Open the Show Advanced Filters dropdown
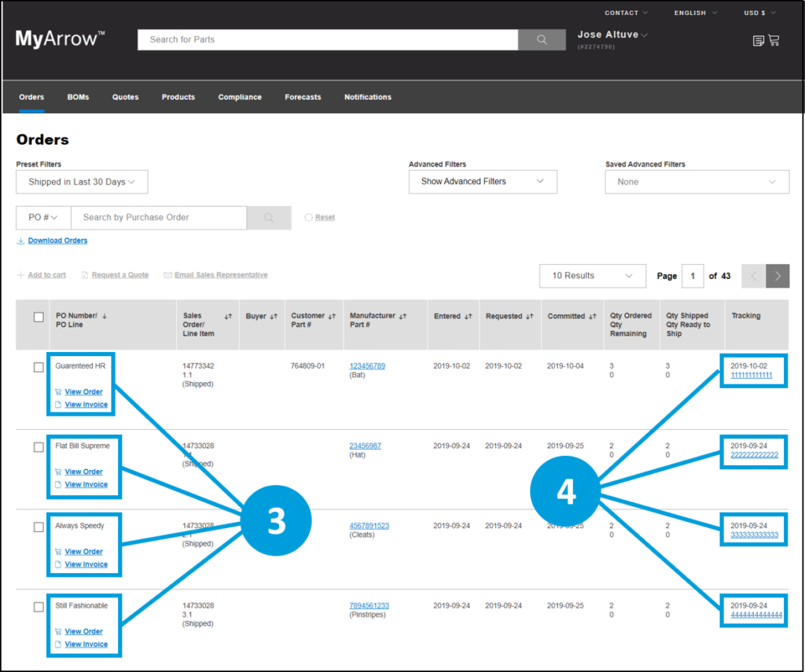This screenshot has height=672, width=805. (483, 182)
